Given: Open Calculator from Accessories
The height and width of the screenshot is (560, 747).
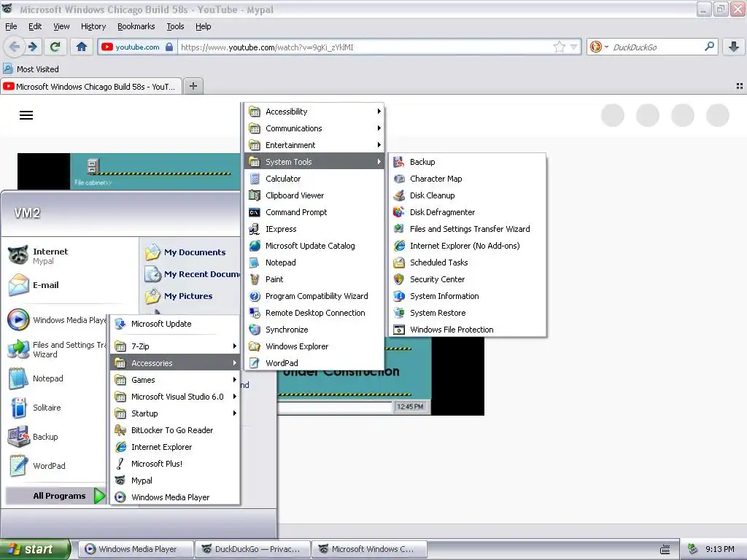Looking at the screenshot, I should coord(314,179).
